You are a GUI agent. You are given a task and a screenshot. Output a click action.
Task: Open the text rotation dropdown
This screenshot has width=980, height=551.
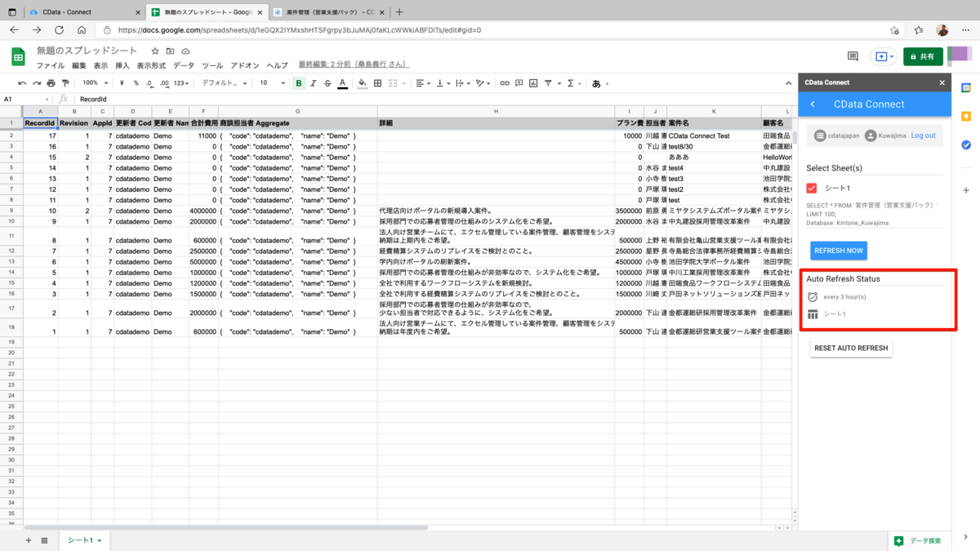point(483,83)
